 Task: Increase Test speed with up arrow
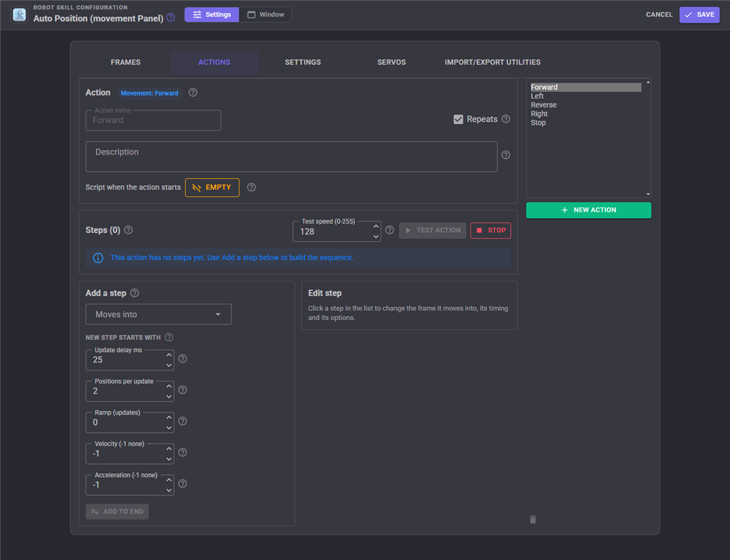point(376,227)
